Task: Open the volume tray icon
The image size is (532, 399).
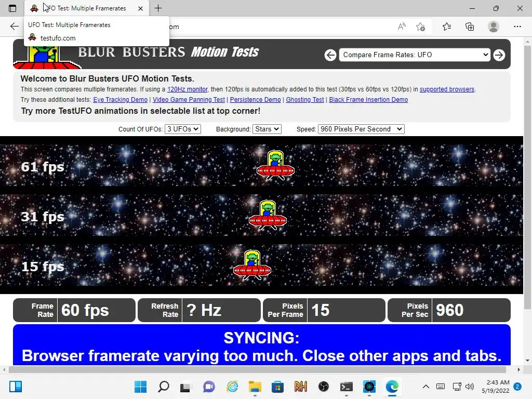Action: coord(470,387)
